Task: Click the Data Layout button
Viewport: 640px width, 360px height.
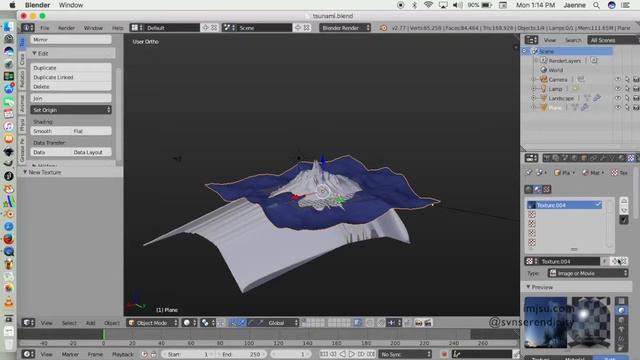Action: coord(91,152)
